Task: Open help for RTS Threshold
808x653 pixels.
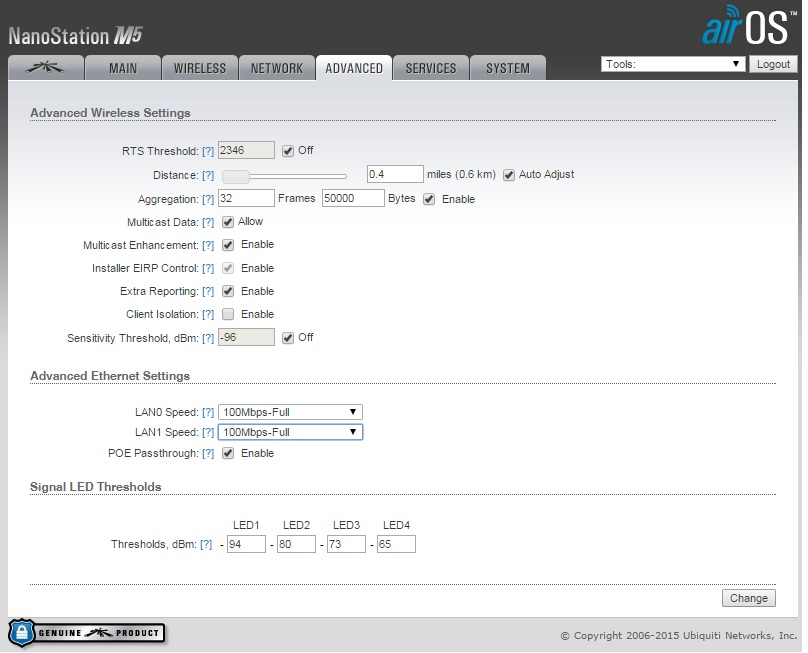Action: pos(208,151)
